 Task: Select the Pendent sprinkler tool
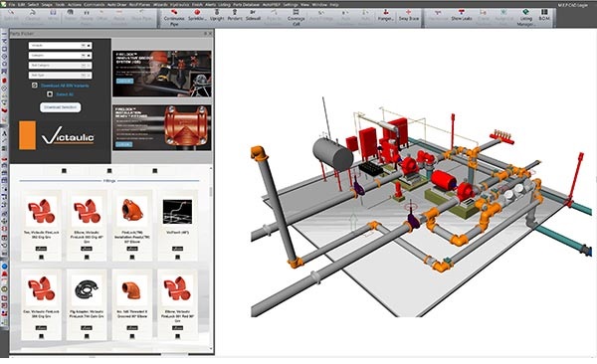(235, 15)
